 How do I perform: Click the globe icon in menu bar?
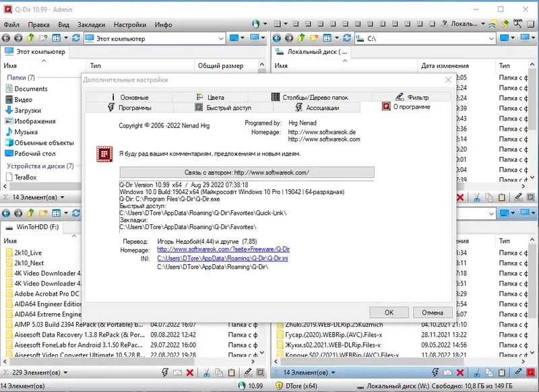click(x=255, y=24)
